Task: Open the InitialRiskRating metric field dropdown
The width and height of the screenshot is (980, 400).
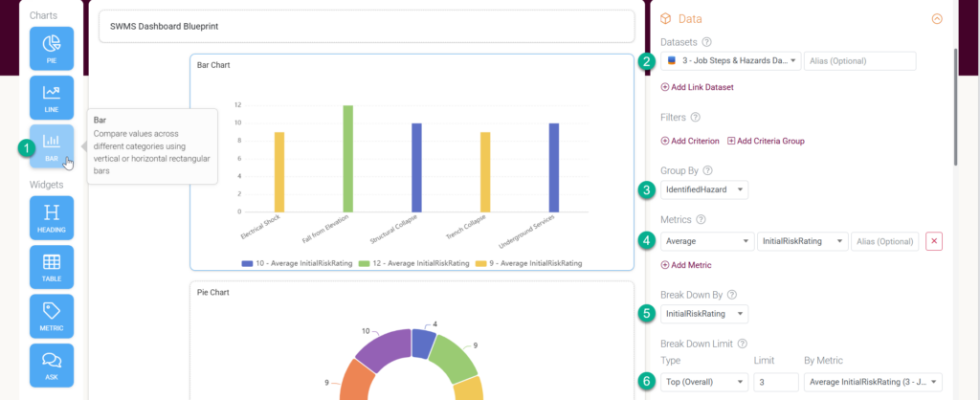Action: click(x=803, y=241)
